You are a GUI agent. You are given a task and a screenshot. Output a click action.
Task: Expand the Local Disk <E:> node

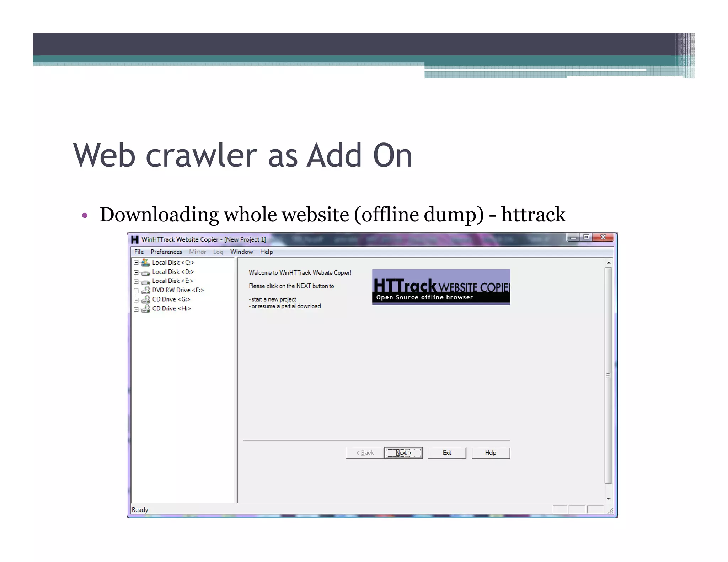[136, 281]
